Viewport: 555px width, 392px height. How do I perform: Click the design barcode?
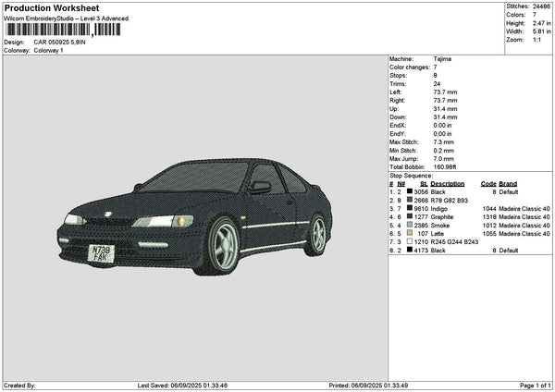63,30
